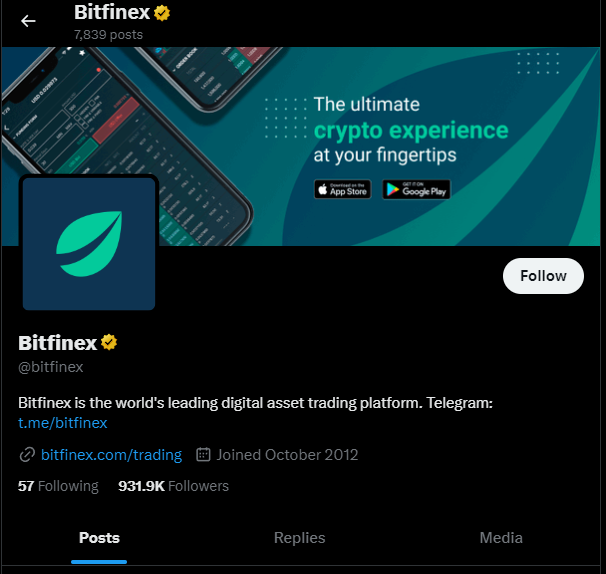
Task: Click the 7,839 posts count in header
Action: (x=108, y=34)
